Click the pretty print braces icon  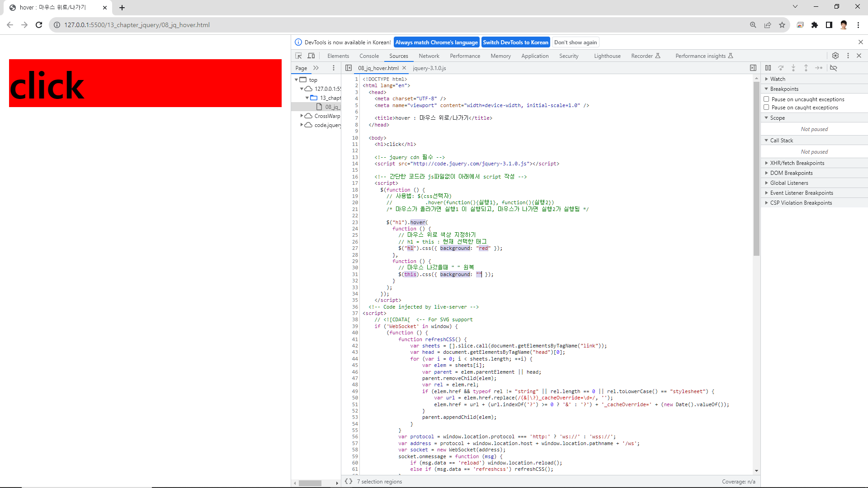click(348, 481)
